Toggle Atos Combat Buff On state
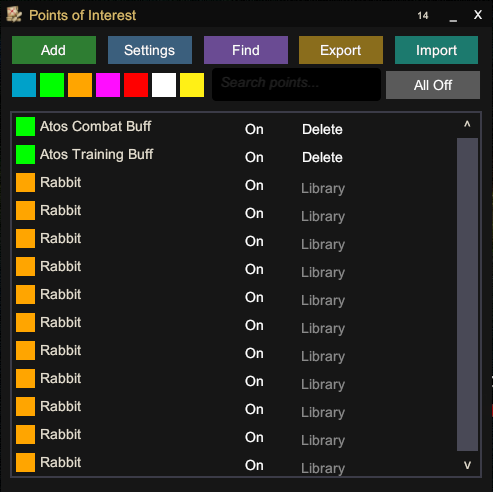The image size is (493, 492). tap(254, 129)
